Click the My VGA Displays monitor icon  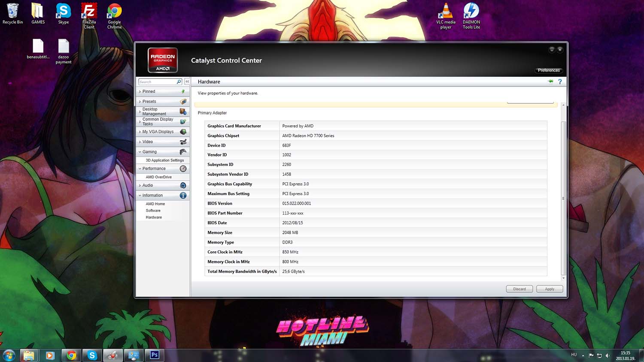[183, 132]
